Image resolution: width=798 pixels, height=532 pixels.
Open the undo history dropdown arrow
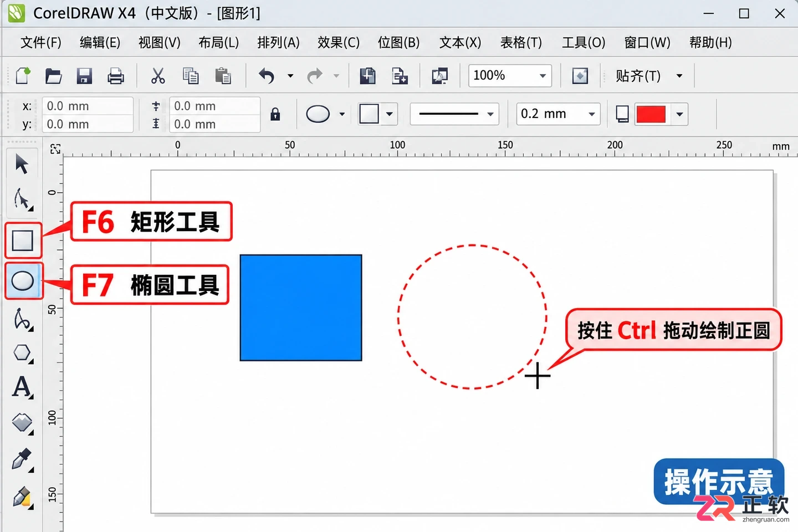click(x=290, y=76)
